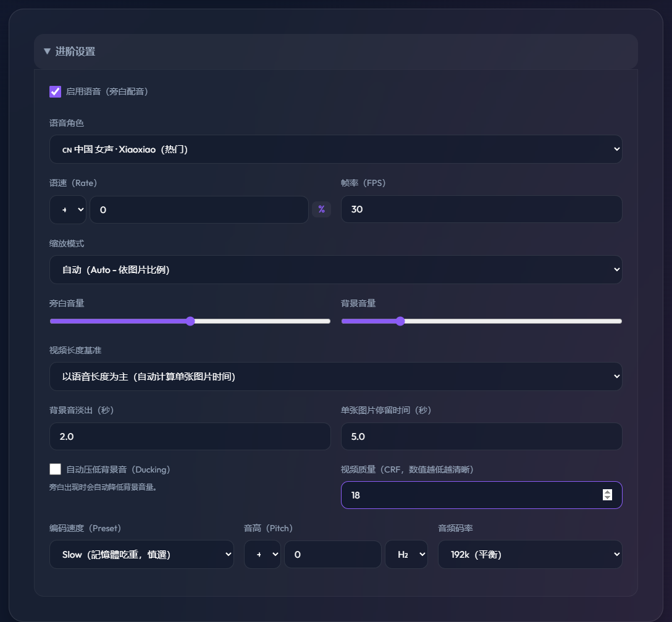Open the 音频码率 bitrate dropdown
672x622 pixels.
click(530, 554)
